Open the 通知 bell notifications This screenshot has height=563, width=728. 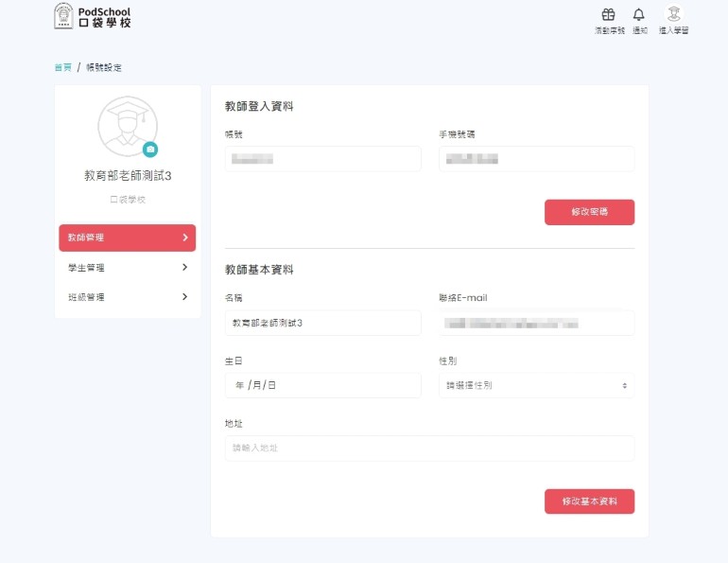[639, 15]
